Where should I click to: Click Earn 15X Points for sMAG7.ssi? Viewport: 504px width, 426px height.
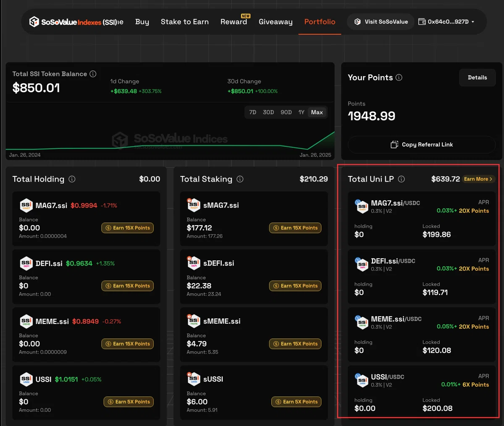tap(295, 228)
